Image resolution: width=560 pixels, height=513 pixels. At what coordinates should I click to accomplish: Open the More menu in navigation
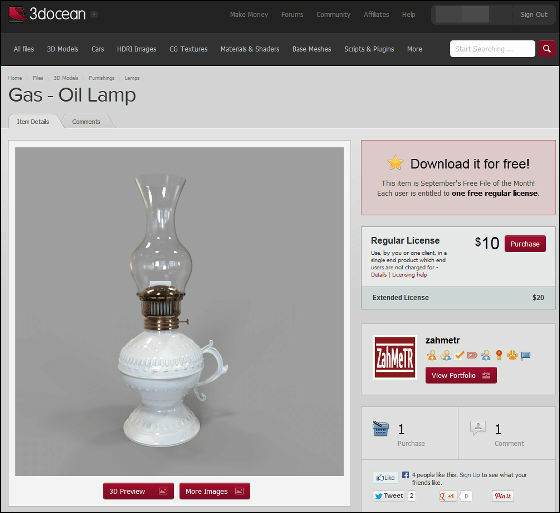[415, 49]
